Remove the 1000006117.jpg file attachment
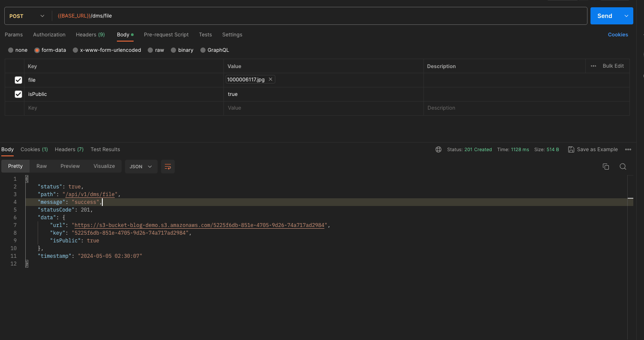The image size is (644, 340). 271,79
